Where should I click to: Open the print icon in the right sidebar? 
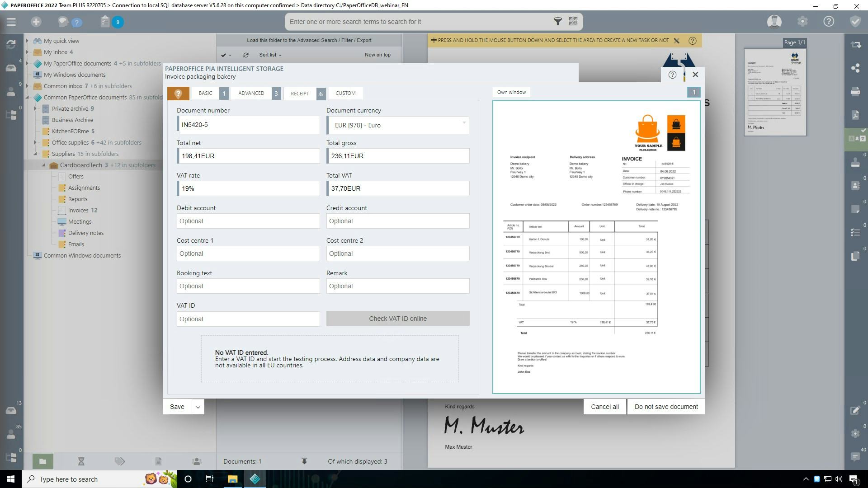click(856, 91)
